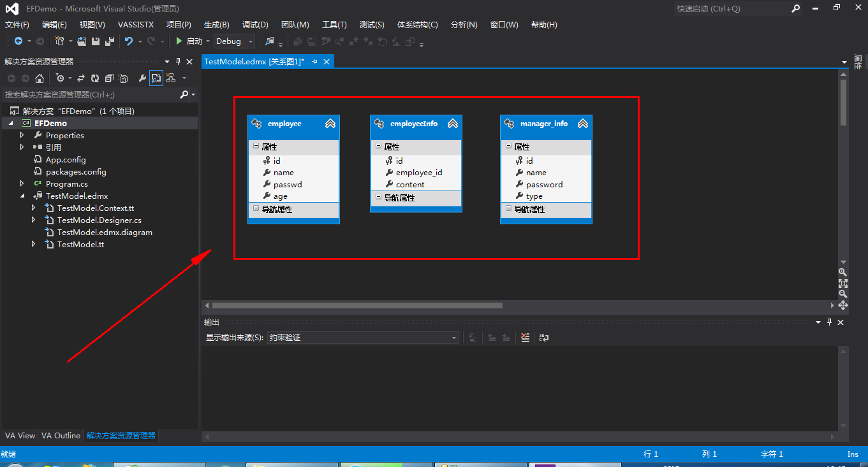Open the 显示输出来源 combo box
868x467 pixels.
tap(362, 338)
